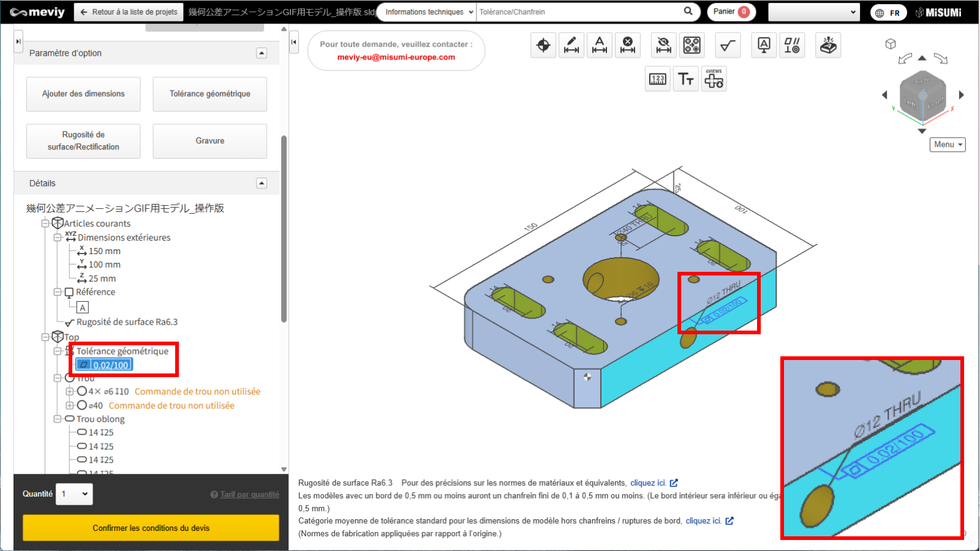Select the datum reference A icon
Image resolution: width=980 pixels, height=551 pixels.
(x=764, y=45)
